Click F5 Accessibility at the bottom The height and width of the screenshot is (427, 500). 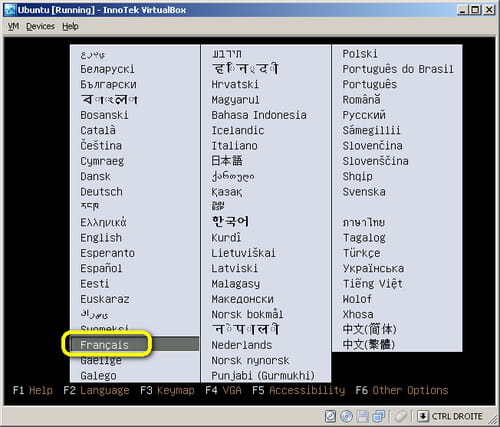tap(299, 390)
